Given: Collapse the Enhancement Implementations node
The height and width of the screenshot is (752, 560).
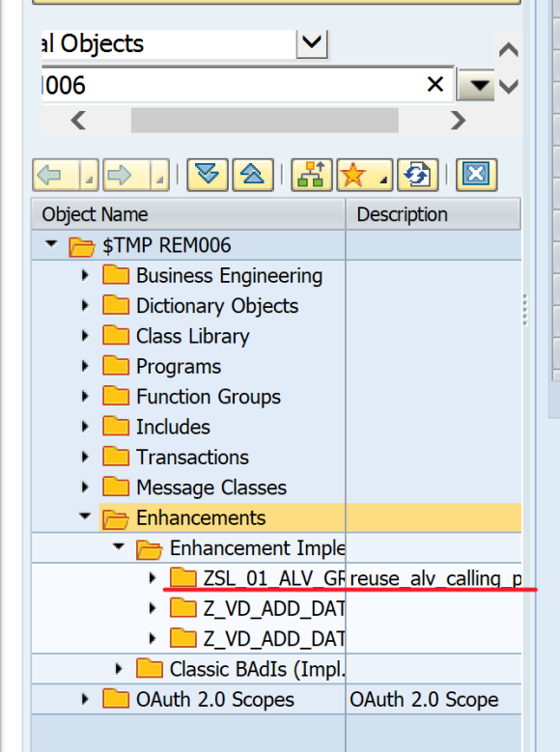Looking at the screenshot, I should (x=119, y=546).
